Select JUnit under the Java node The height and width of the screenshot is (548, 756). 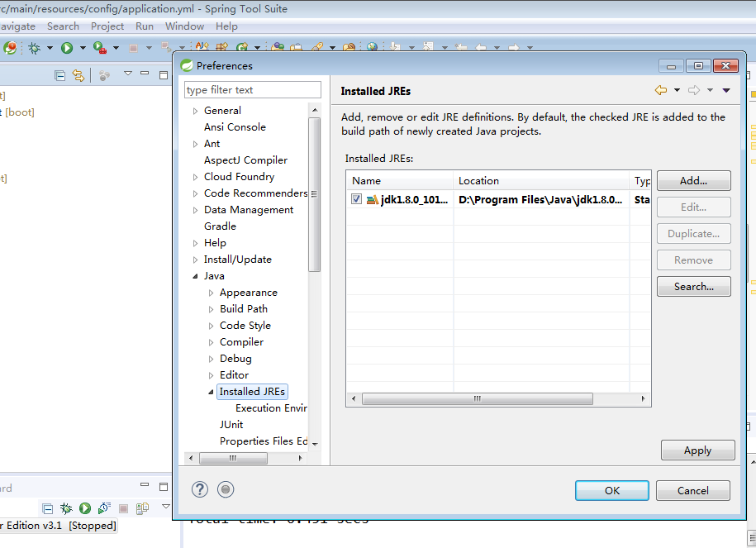231,425
